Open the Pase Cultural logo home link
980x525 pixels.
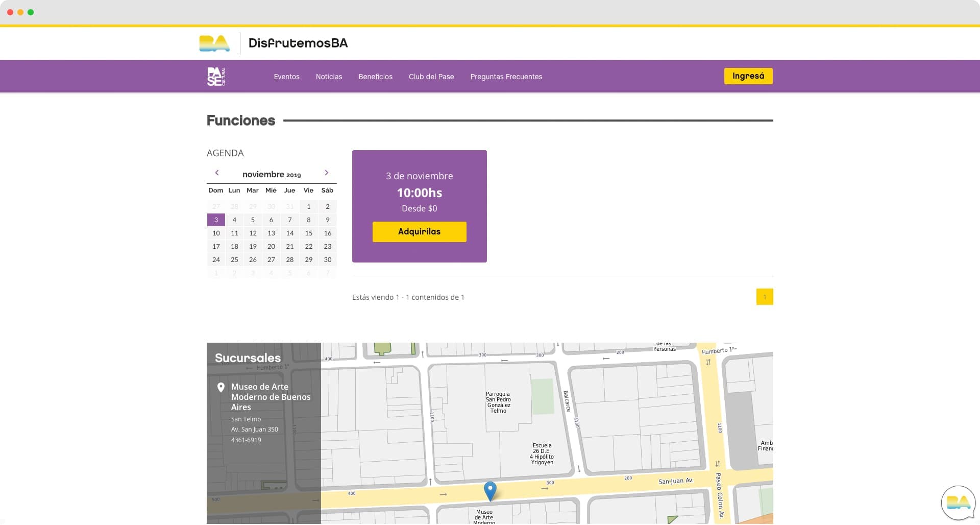click(x=216, y=77)
